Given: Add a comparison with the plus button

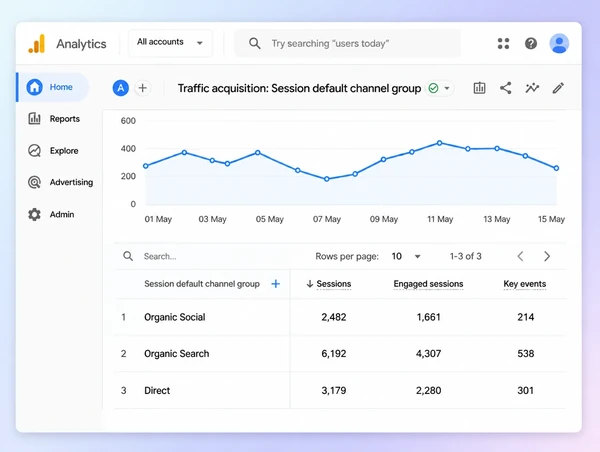Looking at the screenshot, I should 142,88.
